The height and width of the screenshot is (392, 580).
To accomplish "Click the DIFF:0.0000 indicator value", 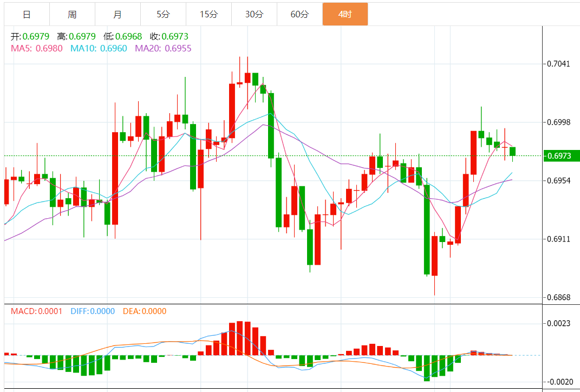I will coord(93,311).
